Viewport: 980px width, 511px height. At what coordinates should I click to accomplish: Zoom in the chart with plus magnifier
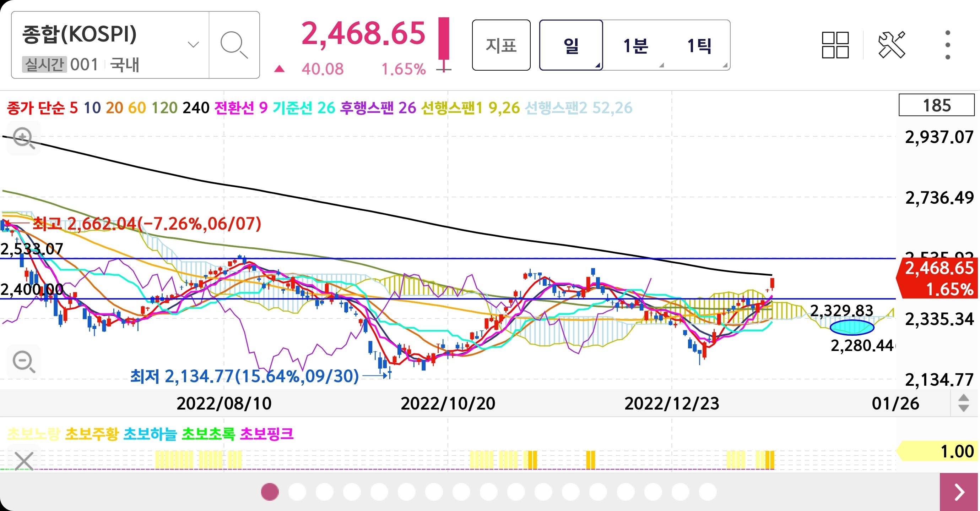[23, 138]
